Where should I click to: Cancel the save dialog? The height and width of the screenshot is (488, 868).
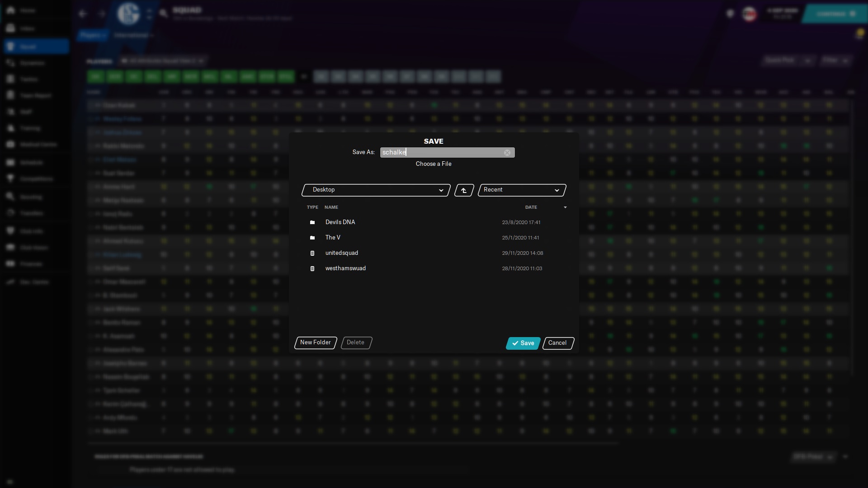click(x=557, y=343)
